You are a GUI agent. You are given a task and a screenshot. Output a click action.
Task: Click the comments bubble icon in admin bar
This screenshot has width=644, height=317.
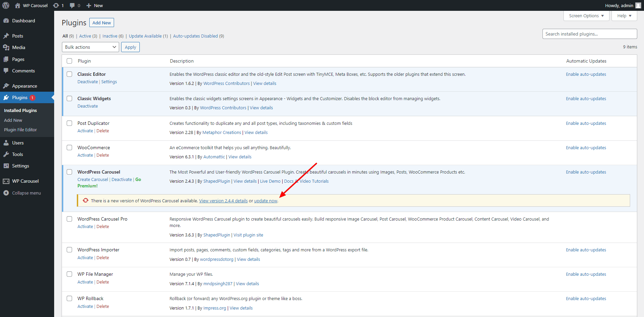pyautogui.click(x=72, y=5)
